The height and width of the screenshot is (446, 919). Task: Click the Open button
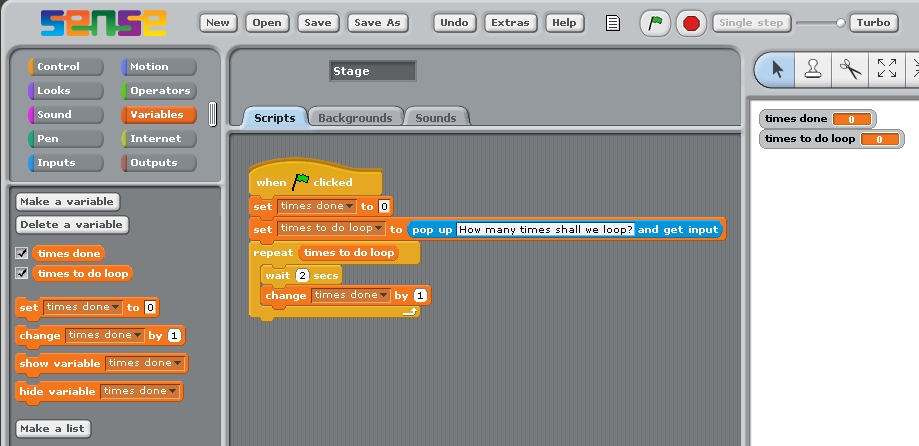267,23
